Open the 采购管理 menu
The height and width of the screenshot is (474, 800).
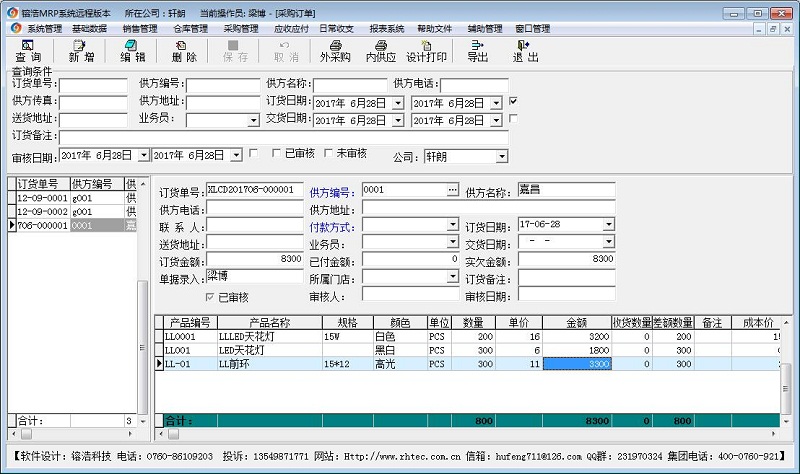coord(241,29)
